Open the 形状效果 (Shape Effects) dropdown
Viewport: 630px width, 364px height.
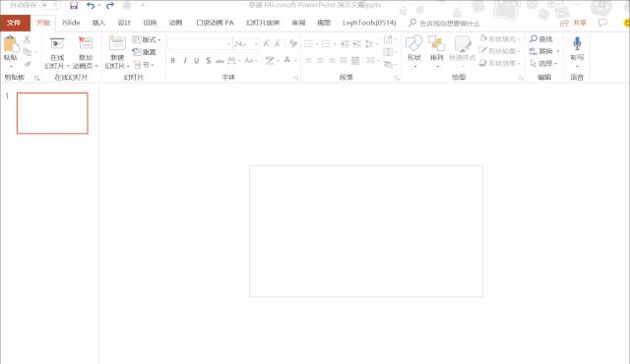(500, 63)
